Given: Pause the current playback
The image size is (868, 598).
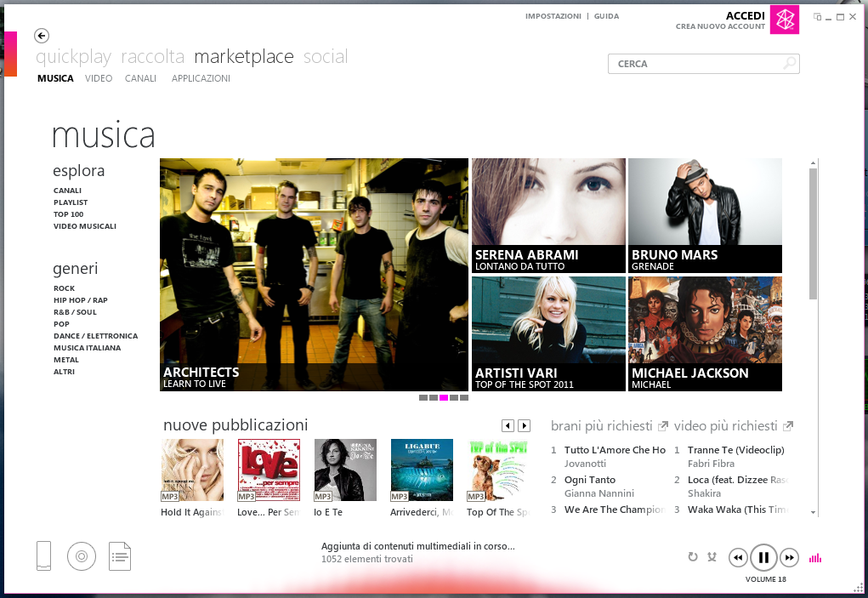Looking at the screenshot, I should coord(763,557).
